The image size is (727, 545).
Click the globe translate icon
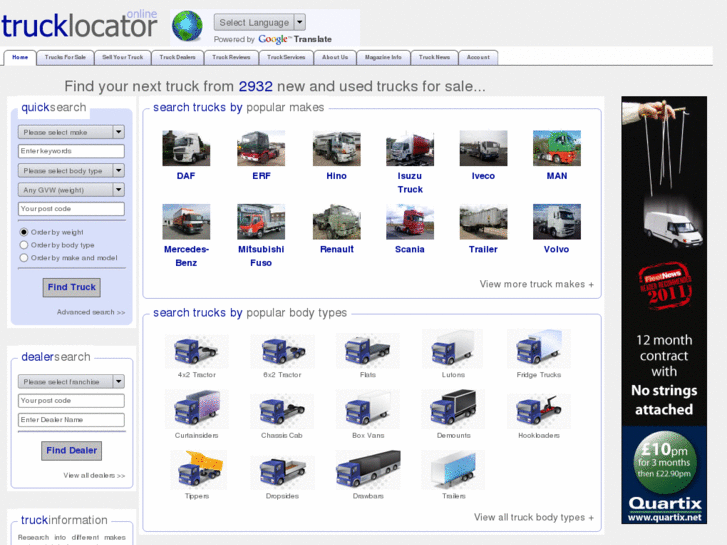point(187,26)
